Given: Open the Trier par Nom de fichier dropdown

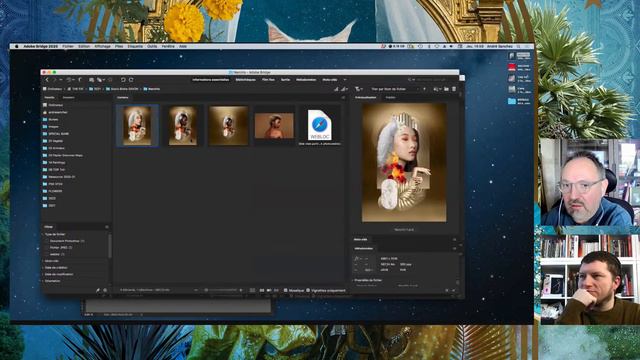Looking at the screenshot, I should [x=389, y=89].
